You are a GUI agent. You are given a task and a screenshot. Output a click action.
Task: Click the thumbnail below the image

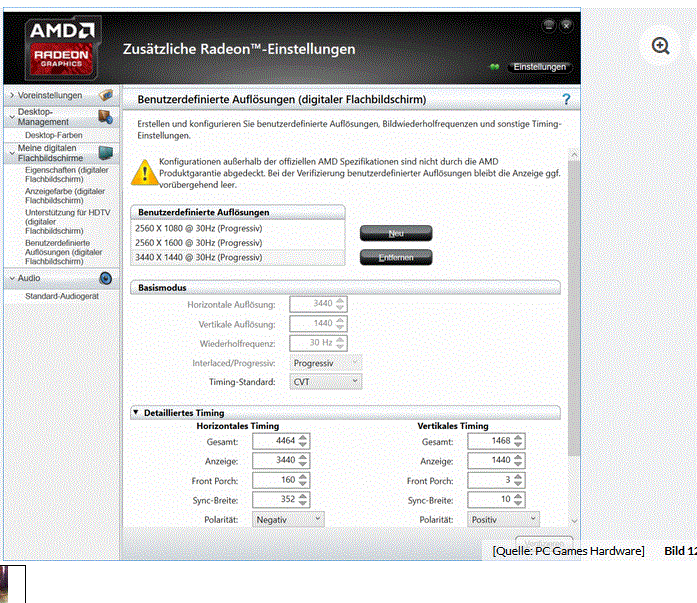[12, 584]
